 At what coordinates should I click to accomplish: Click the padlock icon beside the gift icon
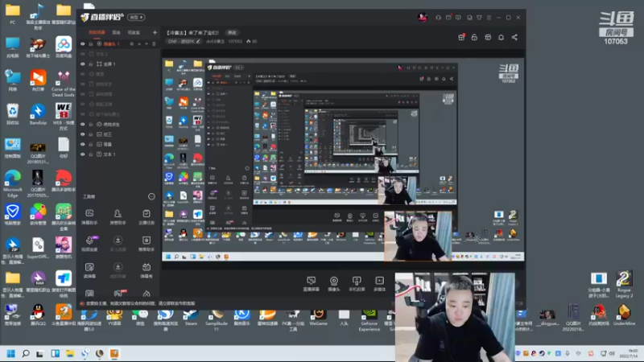474,37
